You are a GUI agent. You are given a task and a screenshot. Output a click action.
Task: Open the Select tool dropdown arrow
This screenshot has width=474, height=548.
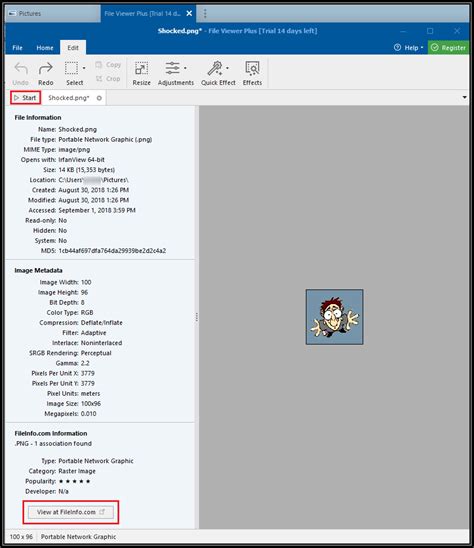84,68
